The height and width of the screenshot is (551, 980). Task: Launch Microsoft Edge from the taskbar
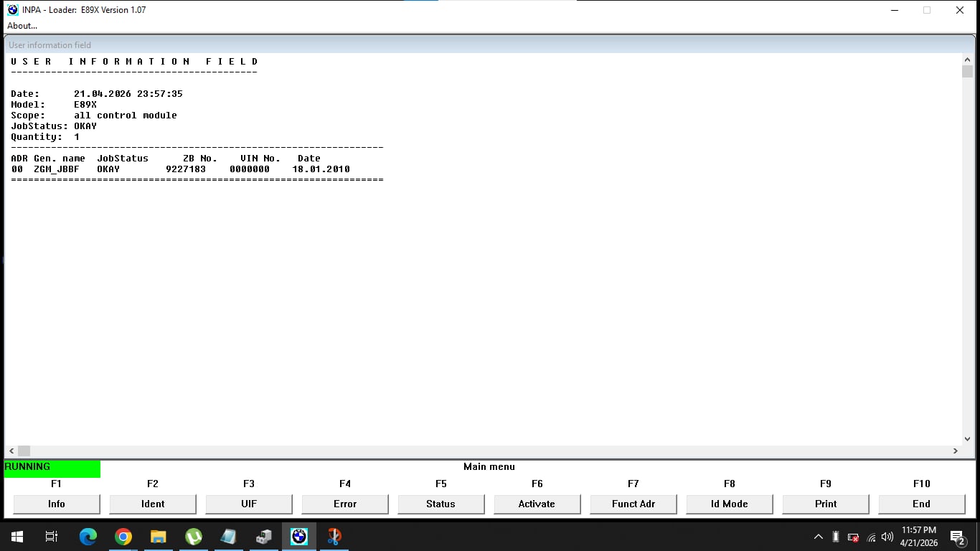coord(88,537)
